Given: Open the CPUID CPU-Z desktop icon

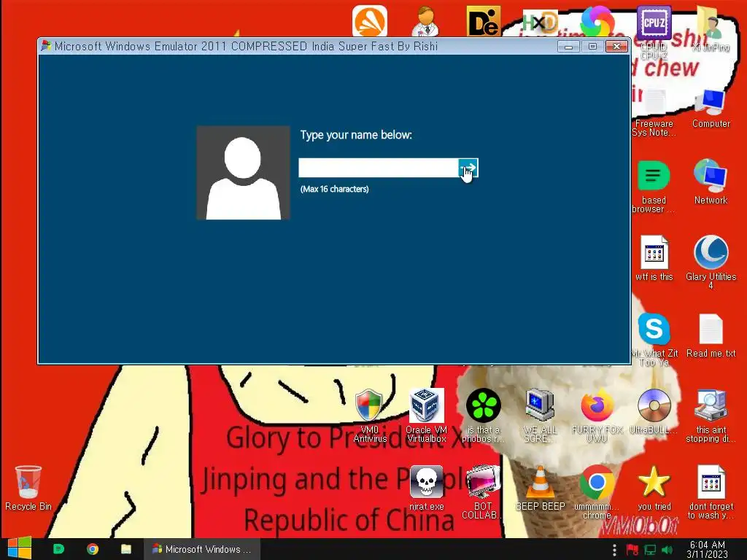Looking at the screenshot, I should tap(654, 34).
